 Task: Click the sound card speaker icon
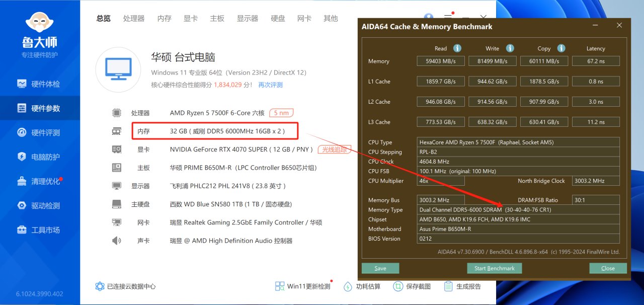coord(117,241)
